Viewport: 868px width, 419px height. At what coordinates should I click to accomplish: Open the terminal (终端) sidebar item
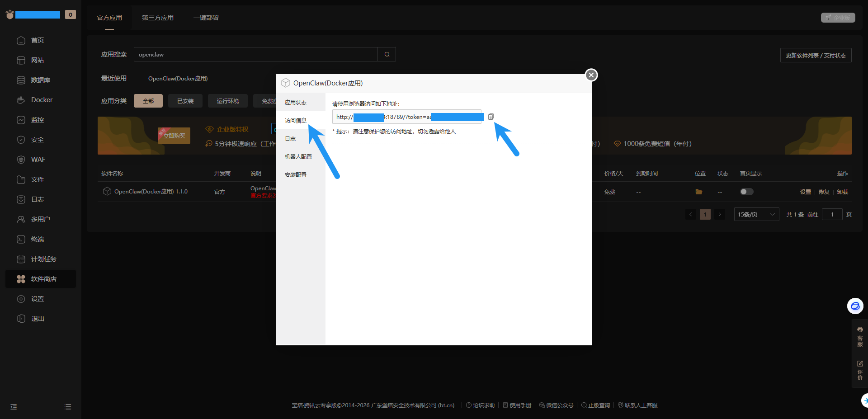click(x=37, y=239)
